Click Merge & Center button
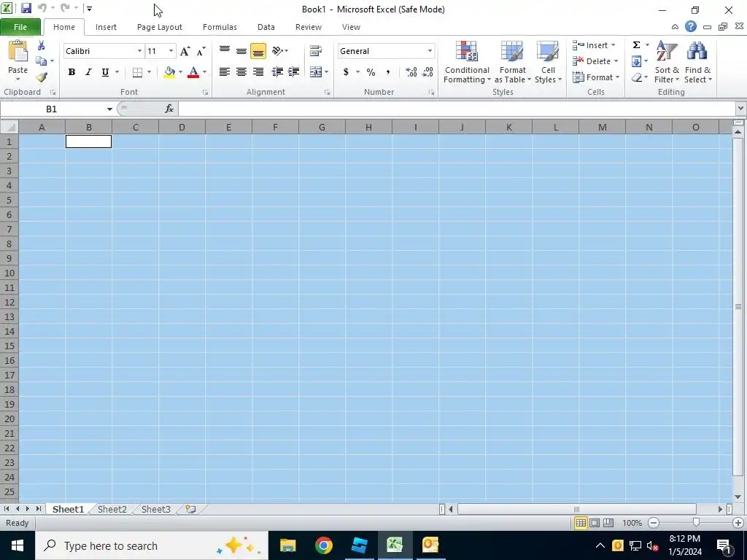Image resolution: width=747 pixels, height=560 pixels. pos(315,72)
